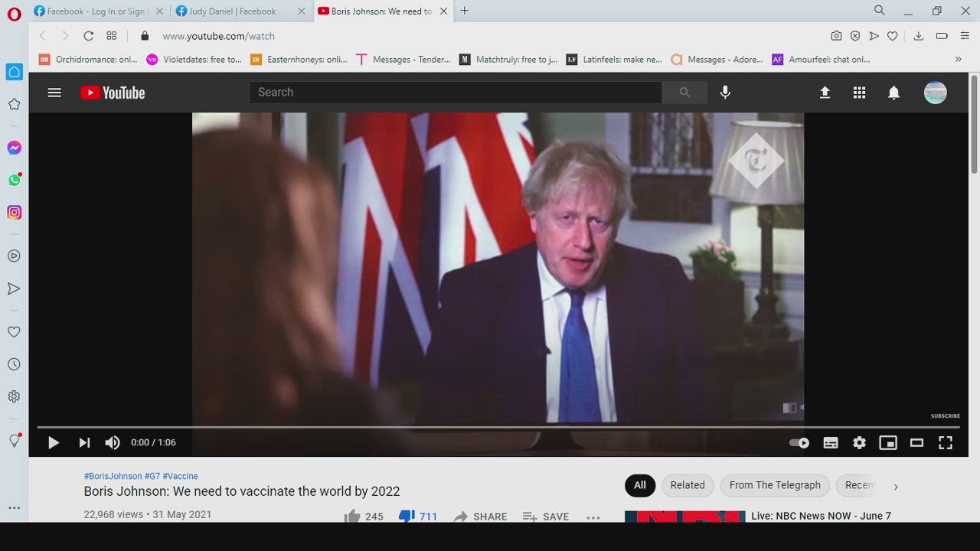Open video settings gear
The height and width of the screenshot is (551, 980).
pos(859,442)
